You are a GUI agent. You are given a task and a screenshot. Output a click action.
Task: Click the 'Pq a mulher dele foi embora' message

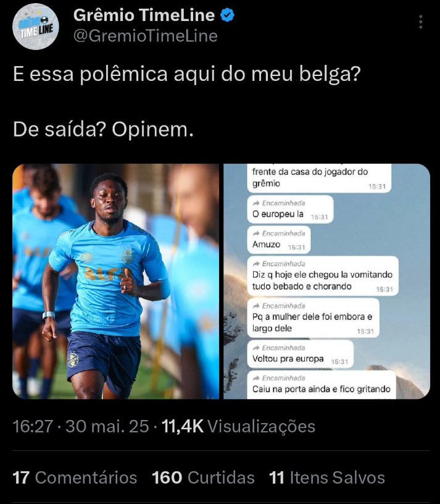coord(313,318)
